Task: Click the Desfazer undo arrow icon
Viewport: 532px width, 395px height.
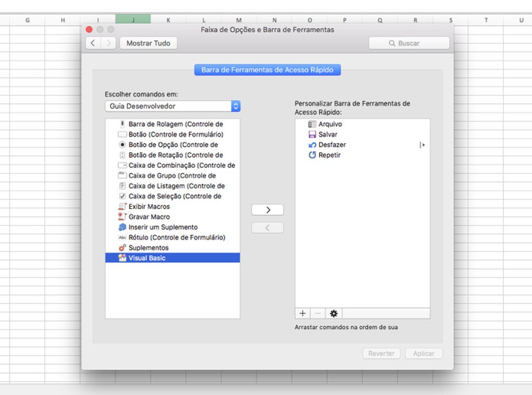Action: [312, 145]
